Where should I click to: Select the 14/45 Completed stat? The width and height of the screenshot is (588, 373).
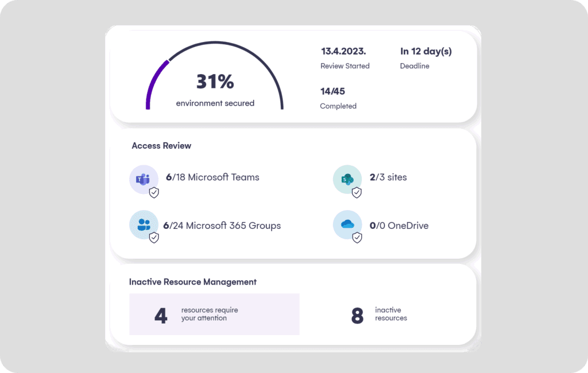(x=336, y=98)
